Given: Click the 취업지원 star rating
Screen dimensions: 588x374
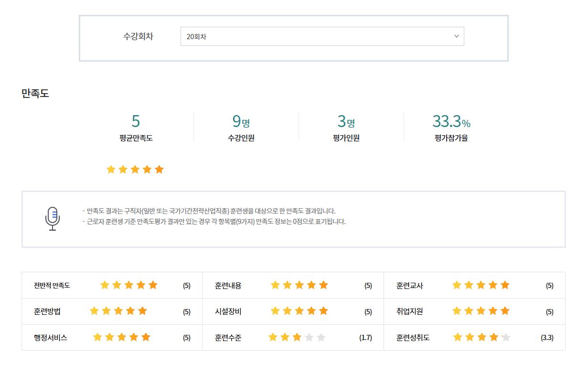Looking at the screenshot, I should click(x=481, y=311).
